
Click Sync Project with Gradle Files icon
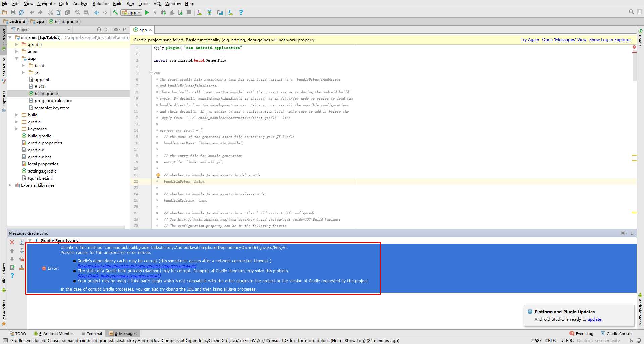[209, 12]
